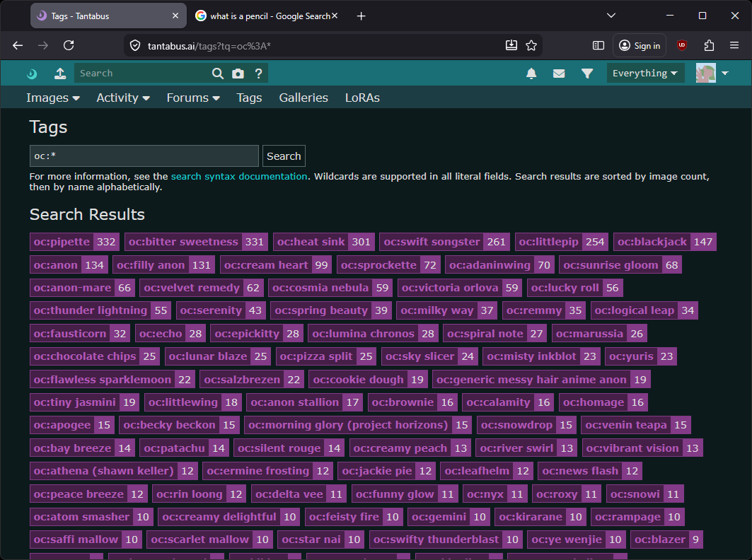Open the oc:velvet remedy tag
This screenshot has width=752, height=560.
(202, 288)
